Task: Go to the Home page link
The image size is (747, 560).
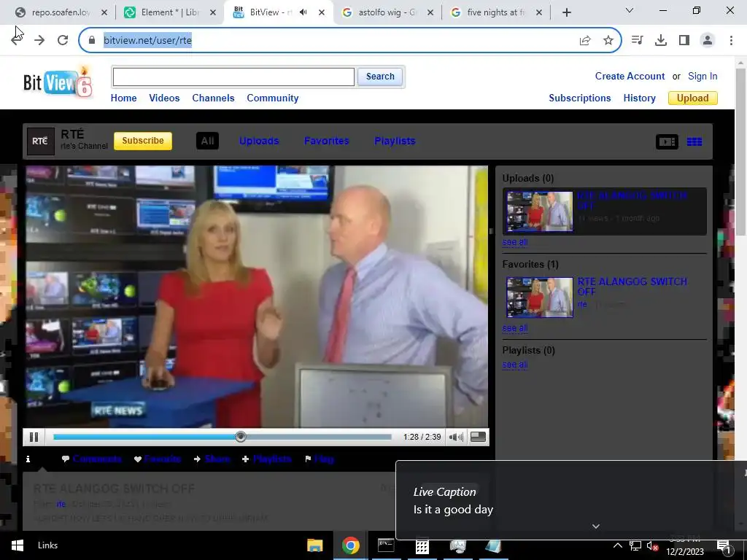Action: (124, 98)
